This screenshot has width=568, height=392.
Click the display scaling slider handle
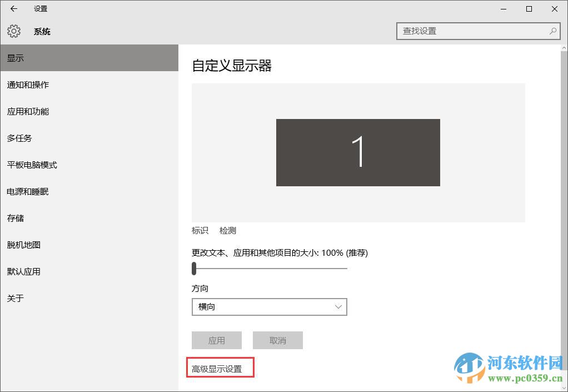click(194, 269)
